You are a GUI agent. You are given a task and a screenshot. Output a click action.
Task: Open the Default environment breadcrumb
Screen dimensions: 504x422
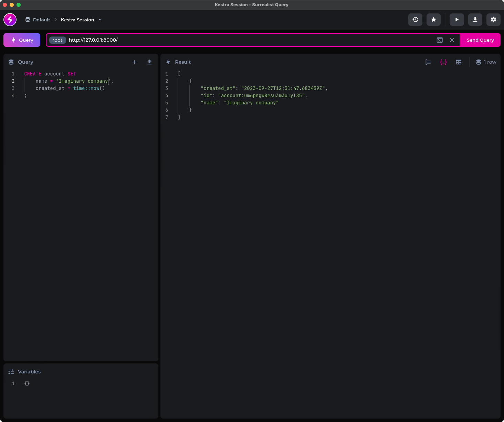(x=38, y=20)
